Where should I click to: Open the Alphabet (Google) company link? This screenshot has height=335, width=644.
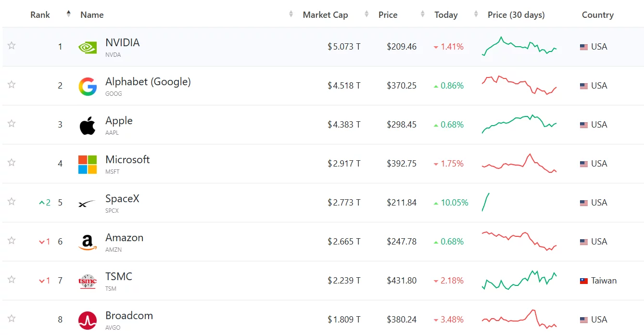148,82
